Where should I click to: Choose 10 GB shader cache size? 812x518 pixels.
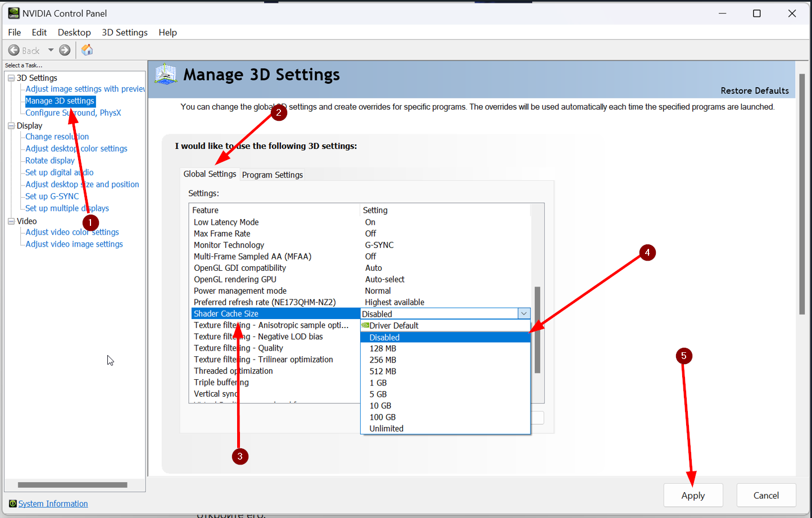click(380, 406)
